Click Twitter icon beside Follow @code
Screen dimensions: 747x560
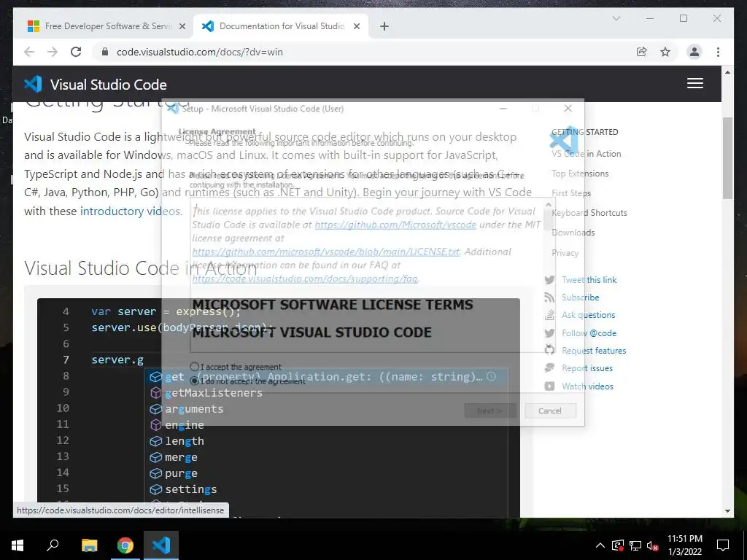(x=549, y=332)
